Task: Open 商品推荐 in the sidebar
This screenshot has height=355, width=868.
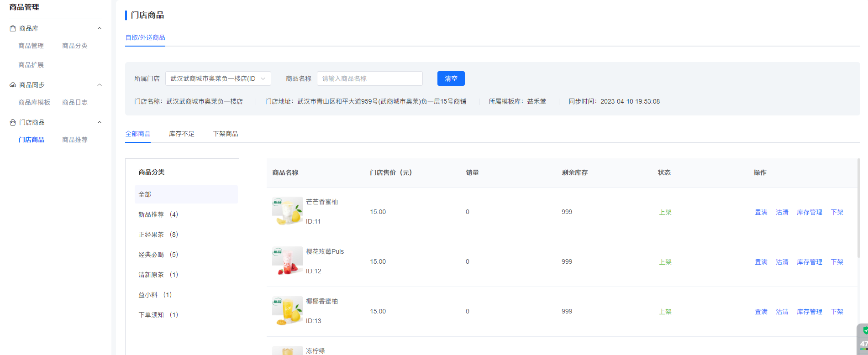Action: [x=75, y=140]
